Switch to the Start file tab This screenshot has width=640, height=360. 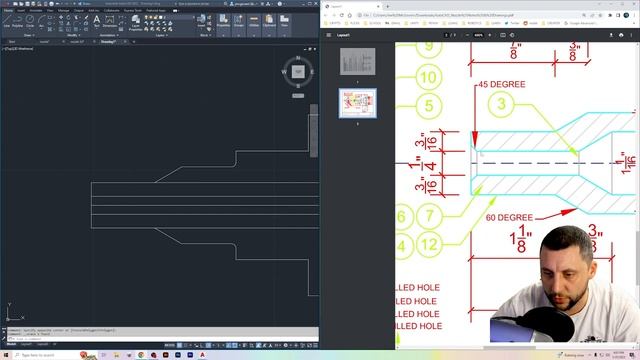(x=12, y=42)
